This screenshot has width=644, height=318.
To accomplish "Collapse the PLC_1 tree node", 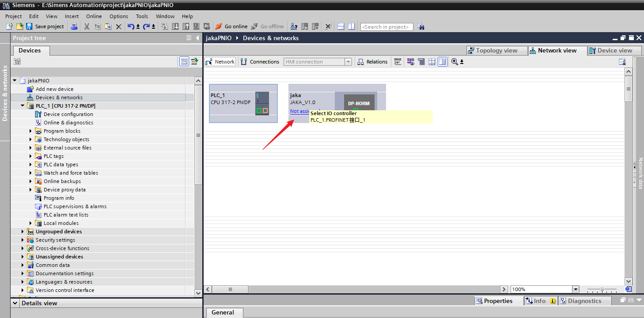I will tap(23, 106).
